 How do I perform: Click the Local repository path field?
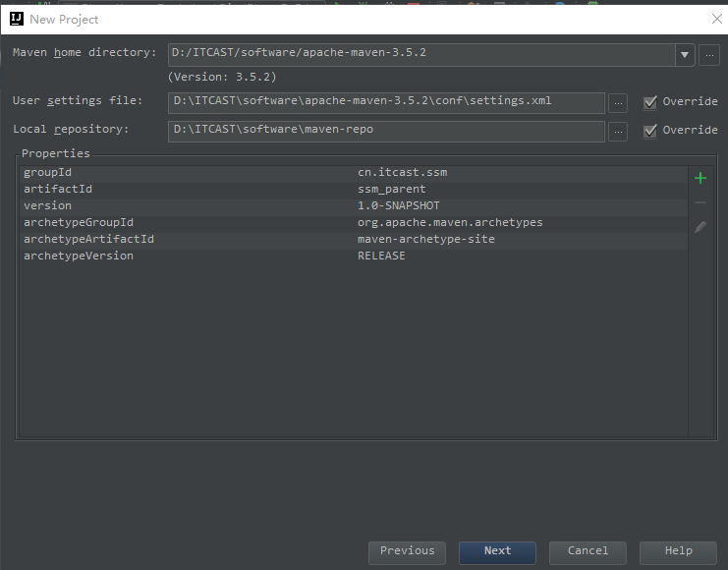pos(386,132)
